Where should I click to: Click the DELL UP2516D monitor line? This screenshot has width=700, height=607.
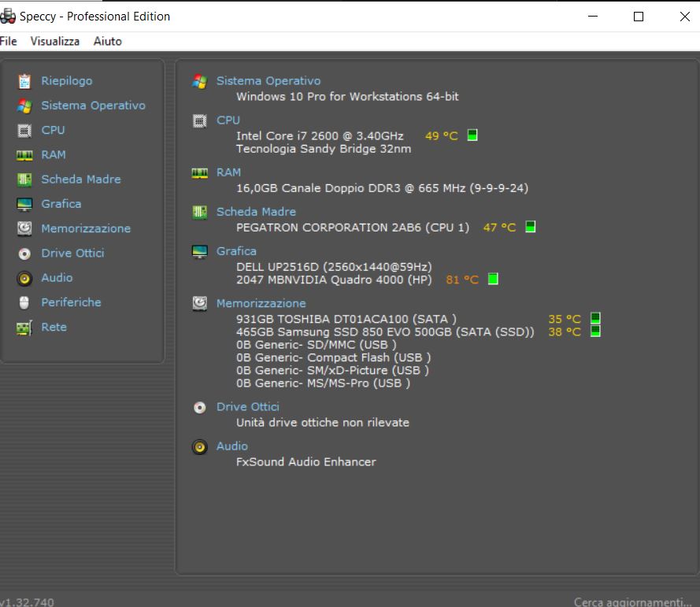(x=334, y=267)
